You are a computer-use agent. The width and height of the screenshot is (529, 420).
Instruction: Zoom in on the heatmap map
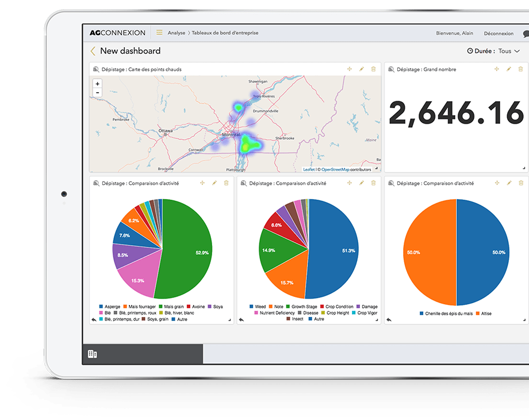click(98, 84)
